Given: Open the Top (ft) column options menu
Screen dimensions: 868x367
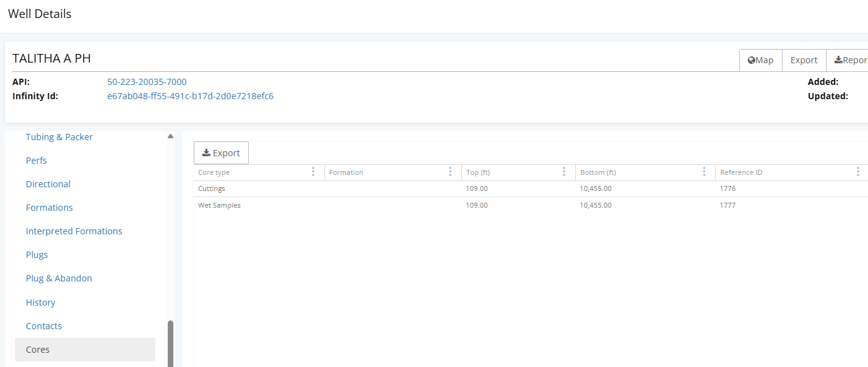Looking at the screenshot, I should coord(564,172).
